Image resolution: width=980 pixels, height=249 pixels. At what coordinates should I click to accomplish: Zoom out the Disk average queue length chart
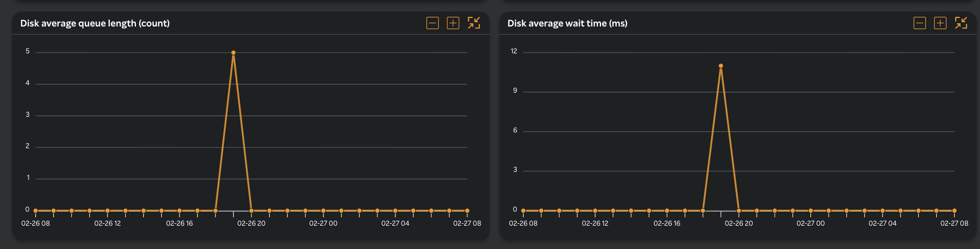tap(432, 23)
